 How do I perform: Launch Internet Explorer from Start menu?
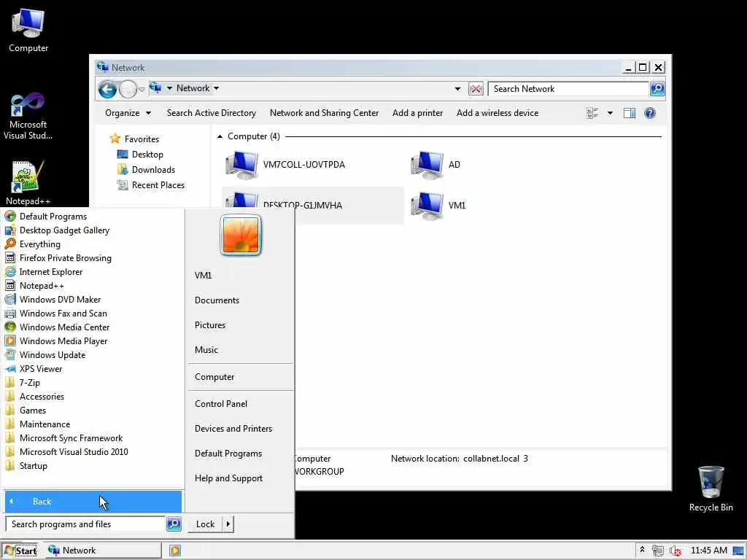click(51, 271)
